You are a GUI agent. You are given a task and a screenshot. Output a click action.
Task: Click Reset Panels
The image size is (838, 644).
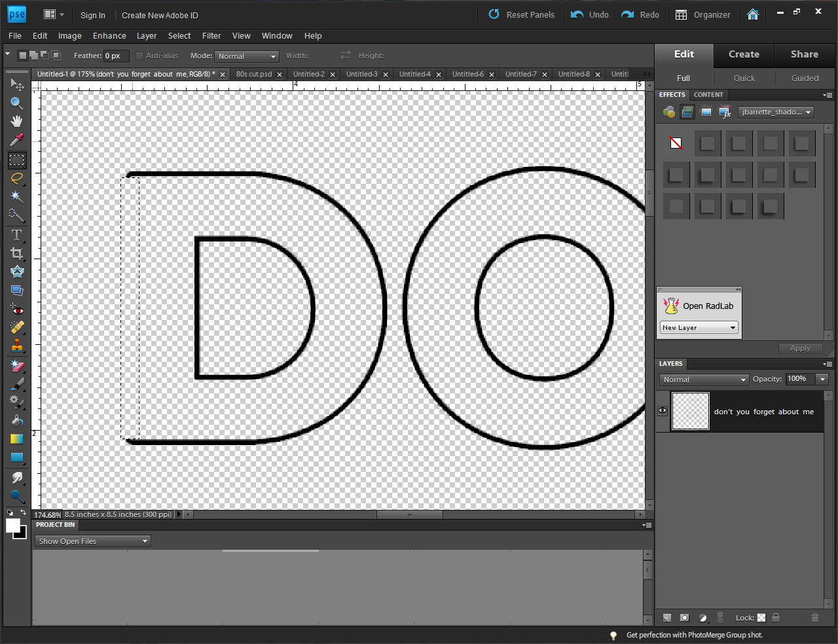coord(522,15)
